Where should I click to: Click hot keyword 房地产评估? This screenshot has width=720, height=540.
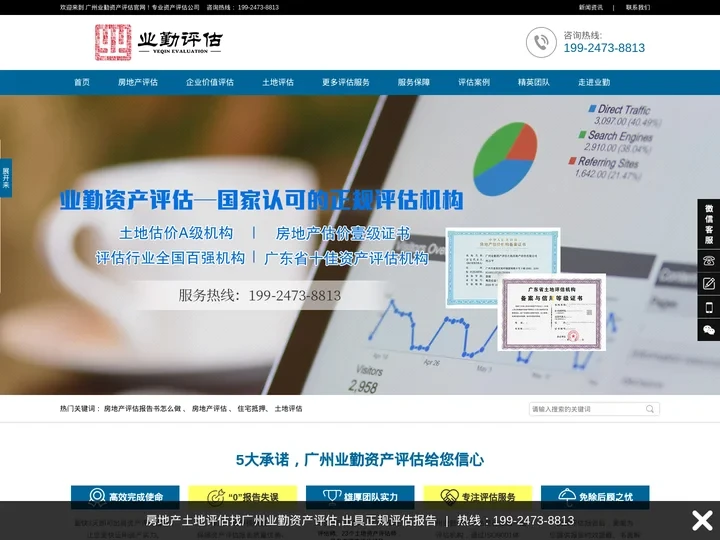(x=209, y=409)
